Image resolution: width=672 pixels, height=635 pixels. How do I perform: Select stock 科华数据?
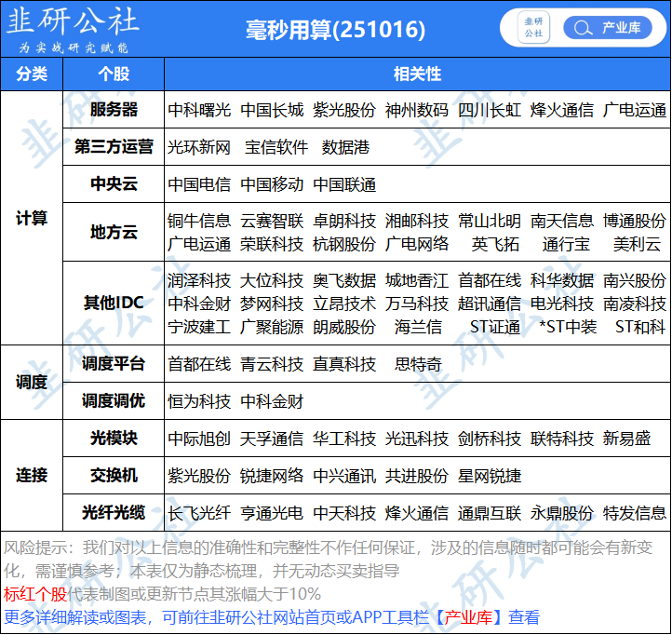click(562, 281)
